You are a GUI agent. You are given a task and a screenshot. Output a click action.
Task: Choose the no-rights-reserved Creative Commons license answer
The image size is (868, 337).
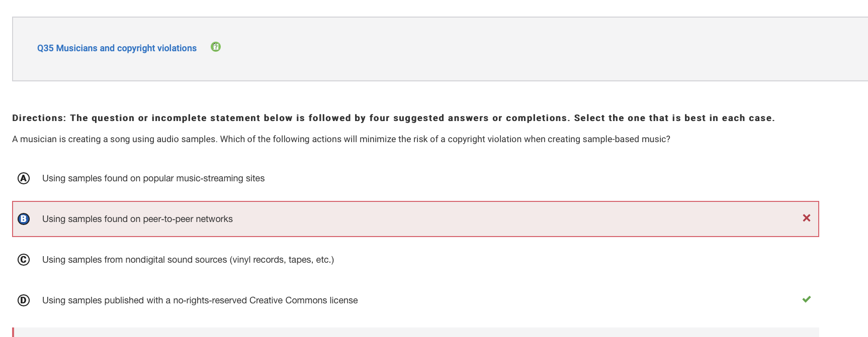click(200, 300)
